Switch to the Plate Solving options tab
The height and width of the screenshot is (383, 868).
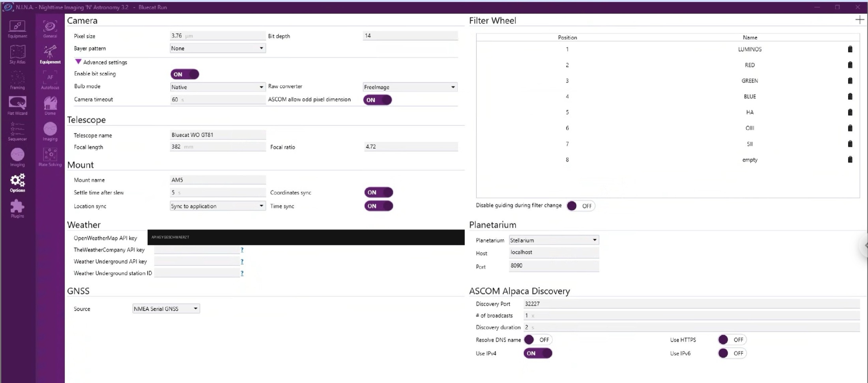pyautogui.click(x=50, y=157)
